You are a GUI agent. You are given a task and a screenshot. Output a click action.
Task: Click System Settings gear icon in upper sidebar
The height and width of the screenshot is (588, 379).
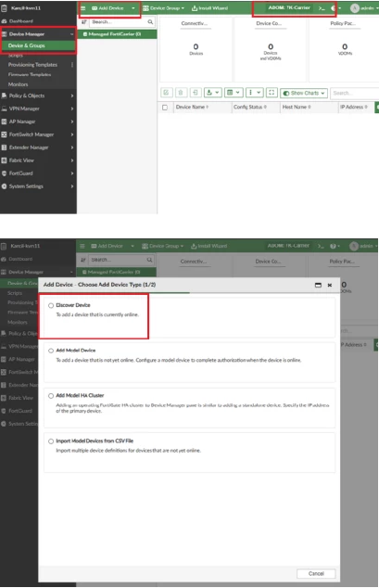(4, 186)
